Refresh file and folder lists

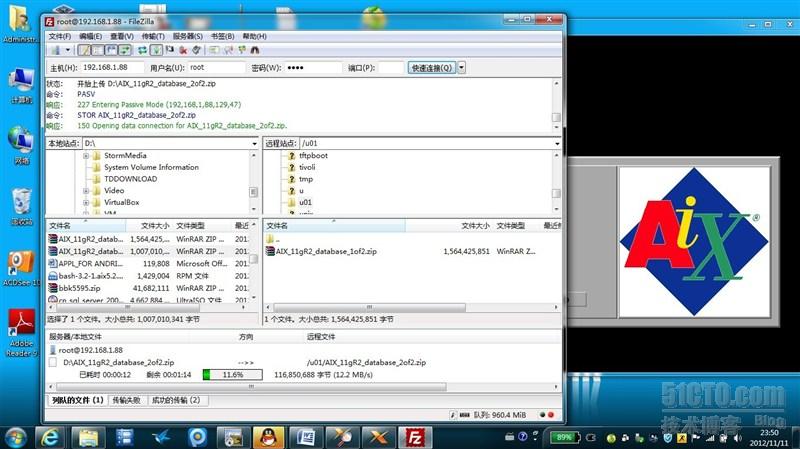142,50
